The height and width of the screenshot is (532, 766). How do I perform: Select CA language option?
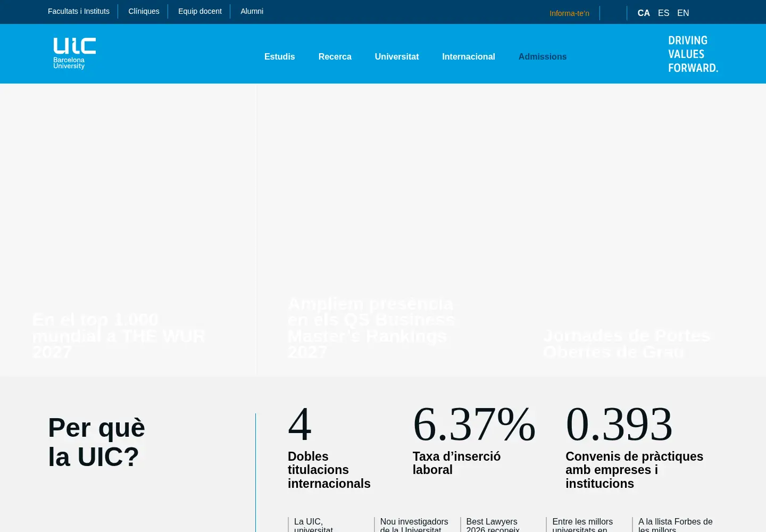644,13
